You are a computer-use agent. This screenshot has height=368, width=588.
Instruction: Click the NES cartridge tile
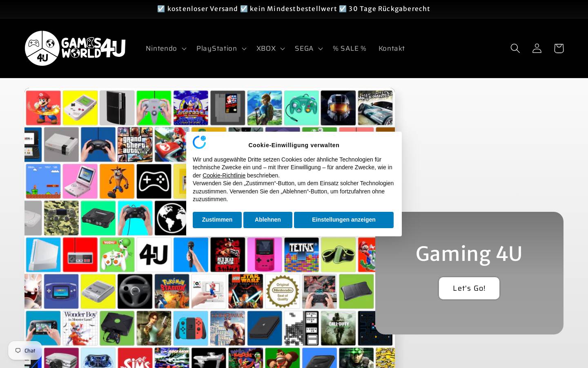tap(227, 108)
